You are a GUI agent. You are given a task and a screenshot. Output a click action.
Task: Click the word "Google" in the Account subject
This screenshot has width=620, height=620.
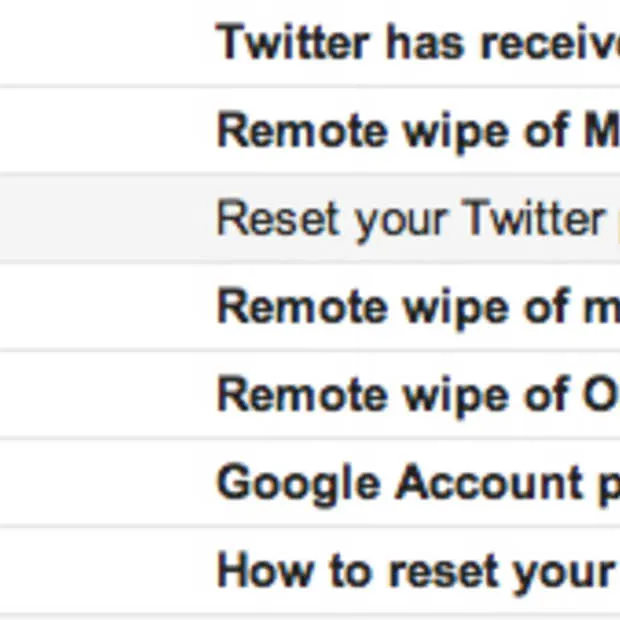300,484
